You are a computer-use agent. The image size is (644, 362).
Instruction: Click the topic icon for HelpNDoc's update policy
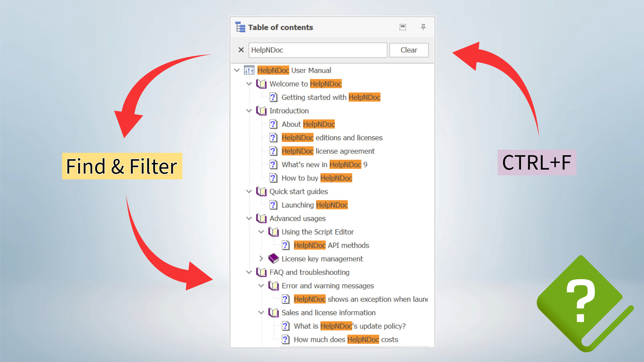pyautogui.click(x=285, y=326)
